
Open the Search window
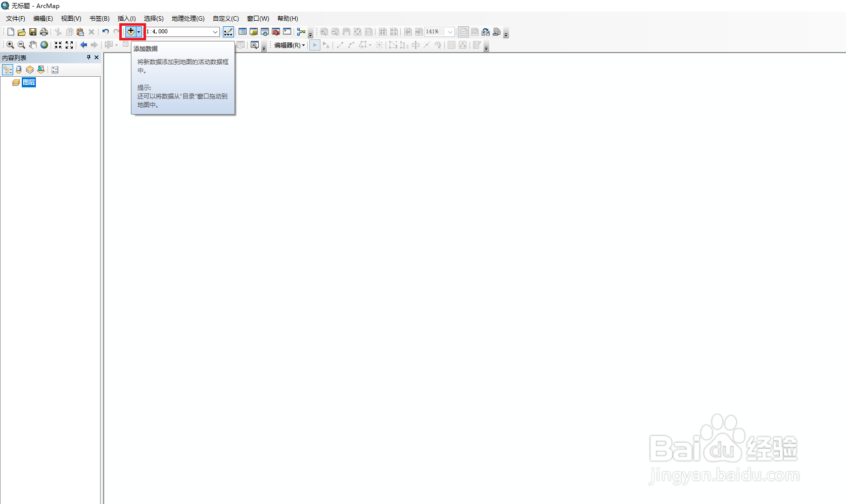tap(265, 32)
